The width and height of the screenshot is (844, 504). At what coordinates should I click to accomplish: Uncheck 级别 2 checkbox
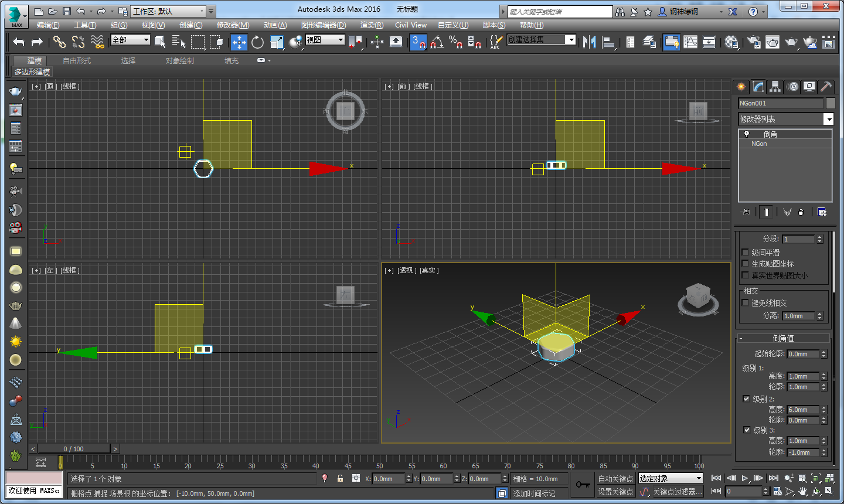tap(747, 399)
